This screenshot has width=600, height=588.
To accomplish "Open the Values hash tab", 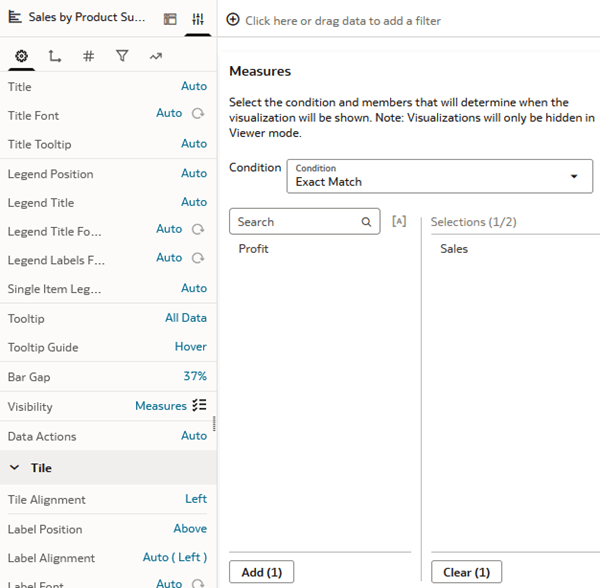I will tap(88, 57).
